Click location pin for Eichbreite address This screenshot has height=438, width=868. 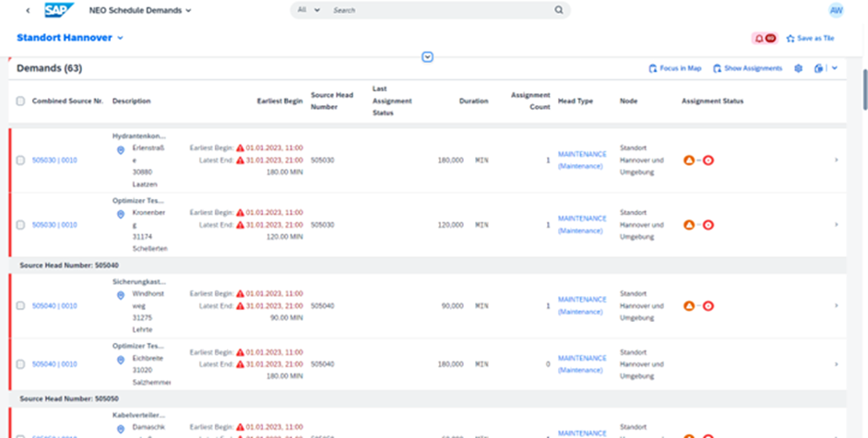[121, 361]
